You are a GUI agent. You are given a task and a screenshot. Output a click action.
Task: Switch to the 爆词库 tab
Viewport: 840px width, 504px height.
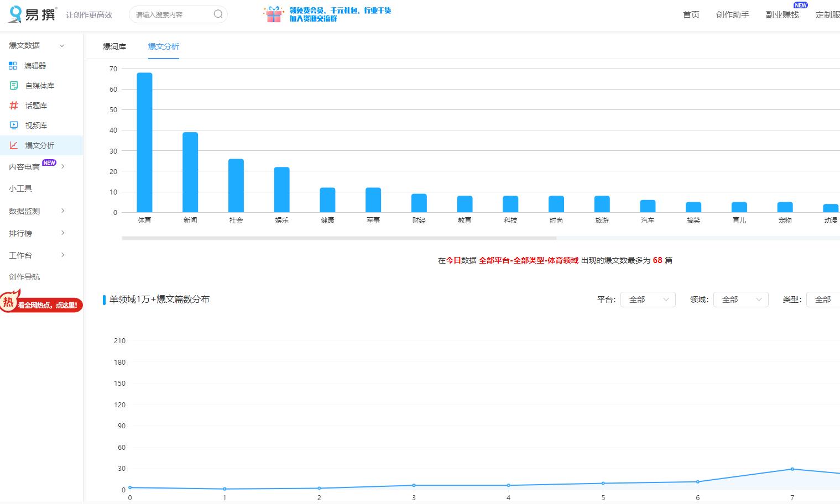(x=114, y=46)
